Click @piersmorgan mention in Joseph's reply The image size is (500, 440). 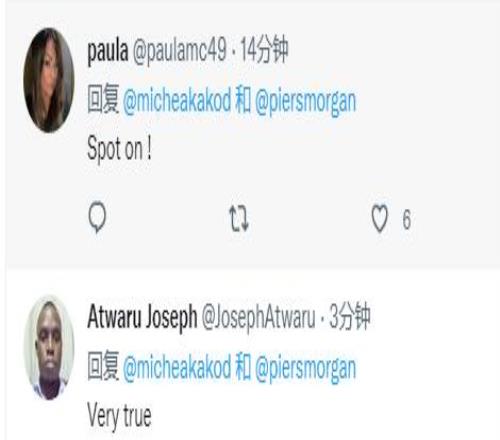pyautogui.click(x=305, y=368)
